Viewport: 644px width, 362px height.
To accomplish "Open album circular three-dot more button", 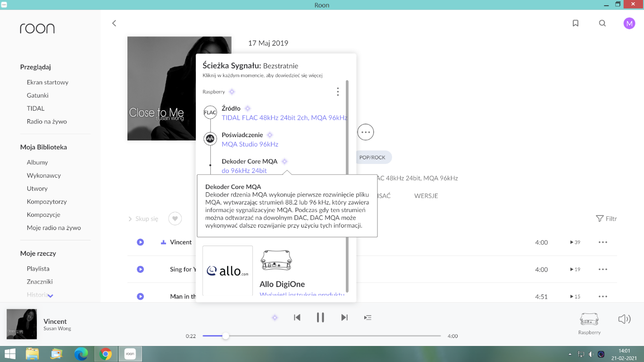I will tap(366, 132).
